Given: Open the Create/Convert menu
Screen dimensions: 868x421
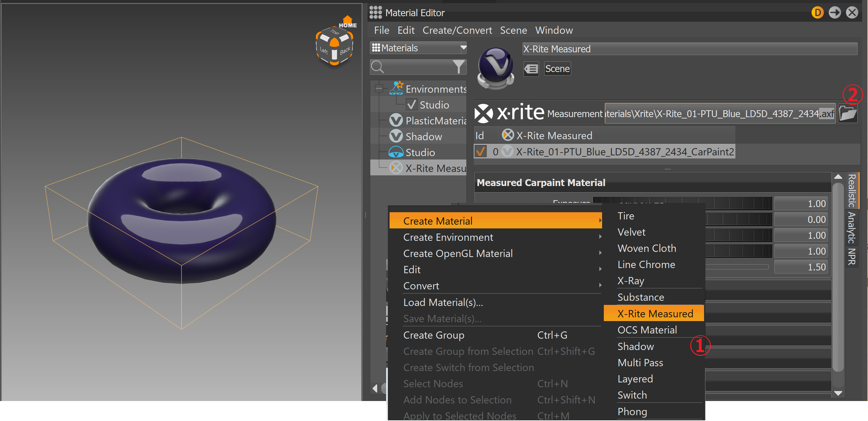Looking at the screenshot, I should point(457,30).
